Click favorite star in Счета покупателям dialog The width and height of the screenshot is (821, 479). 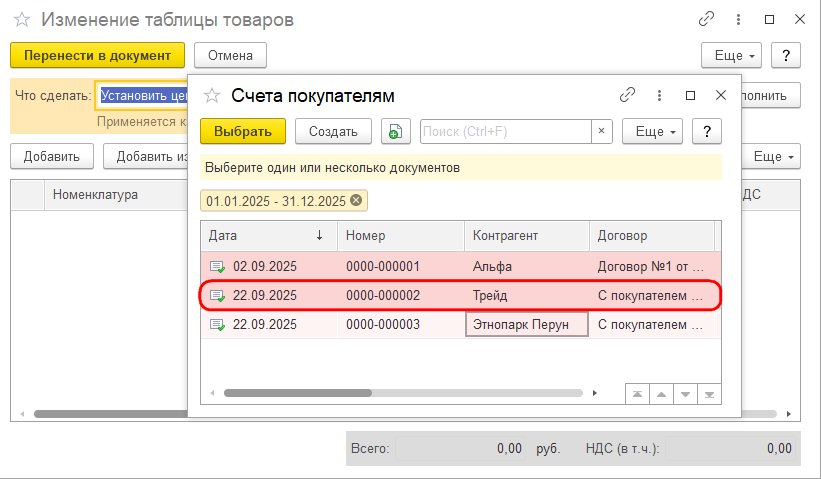pos(212,95)
